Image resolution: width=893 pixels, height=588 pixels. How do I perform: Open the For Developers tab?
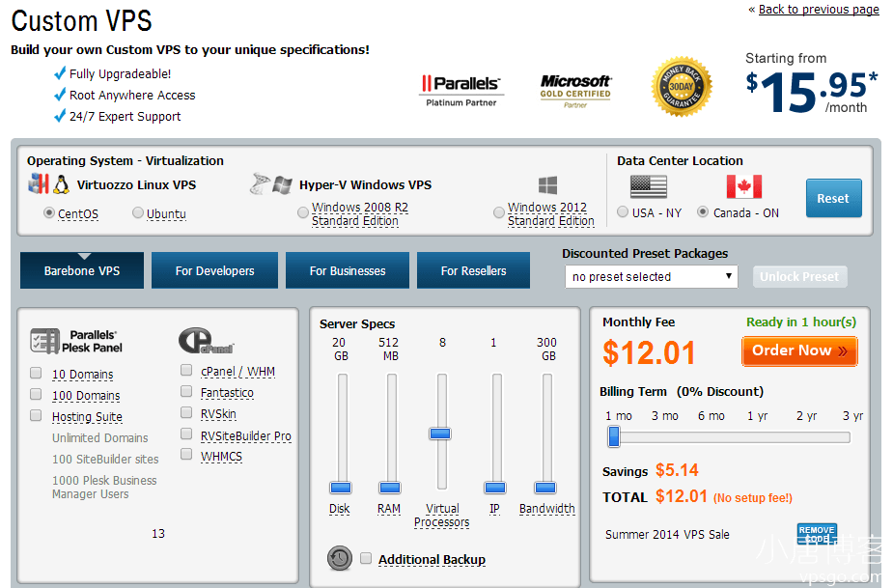click(214, 270)
